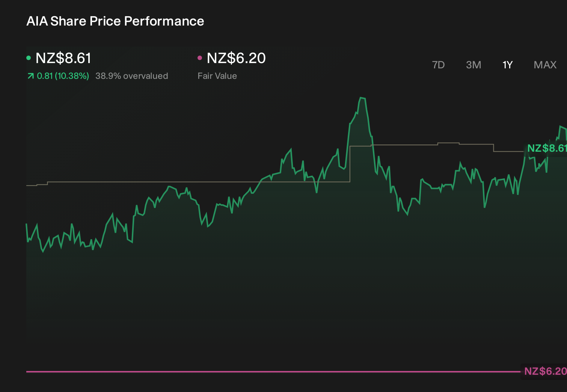Image resolution: width=567 pixels, height=392 pixels.
Task: Click the pink dot beside fair value
Action: [200, 58]
